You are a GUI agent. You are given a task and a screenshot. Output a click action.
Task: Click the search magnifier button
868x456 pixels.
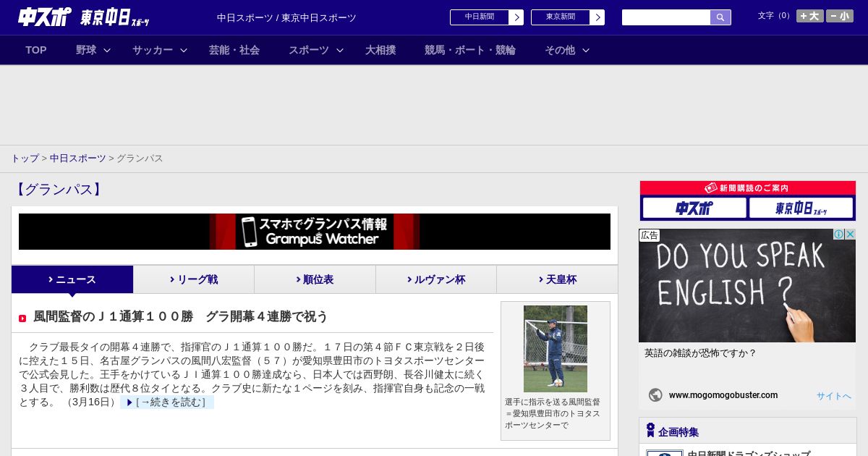[720, 17]
